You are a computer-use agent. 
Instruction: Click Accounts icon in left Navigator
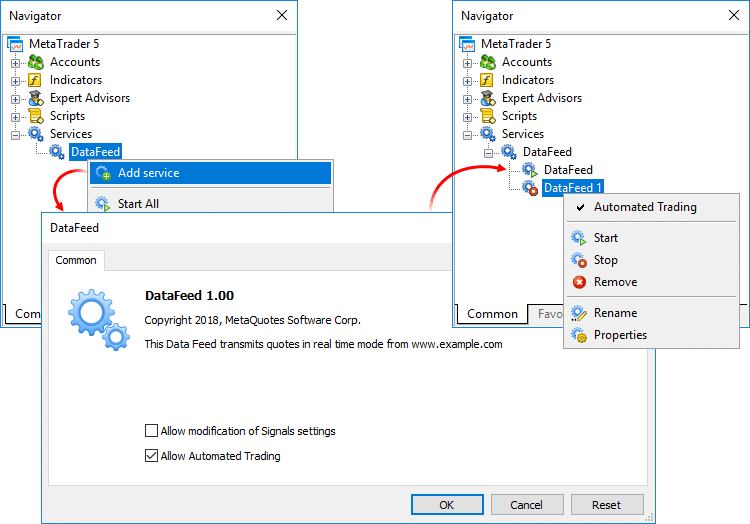coord(36,62)
